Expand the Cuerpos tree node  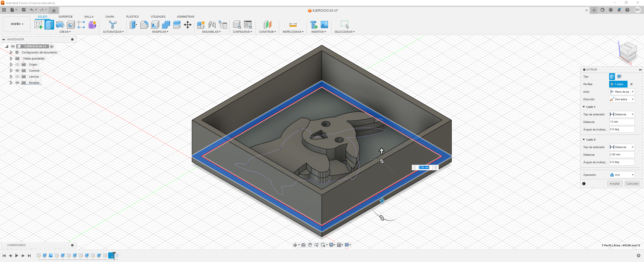[11, 71]
